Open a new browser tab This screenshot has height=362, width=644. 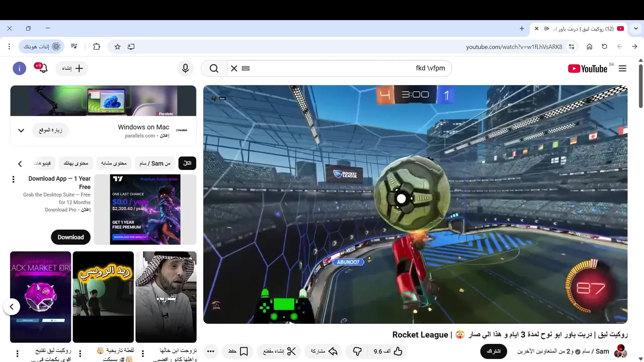coord(522,29)
